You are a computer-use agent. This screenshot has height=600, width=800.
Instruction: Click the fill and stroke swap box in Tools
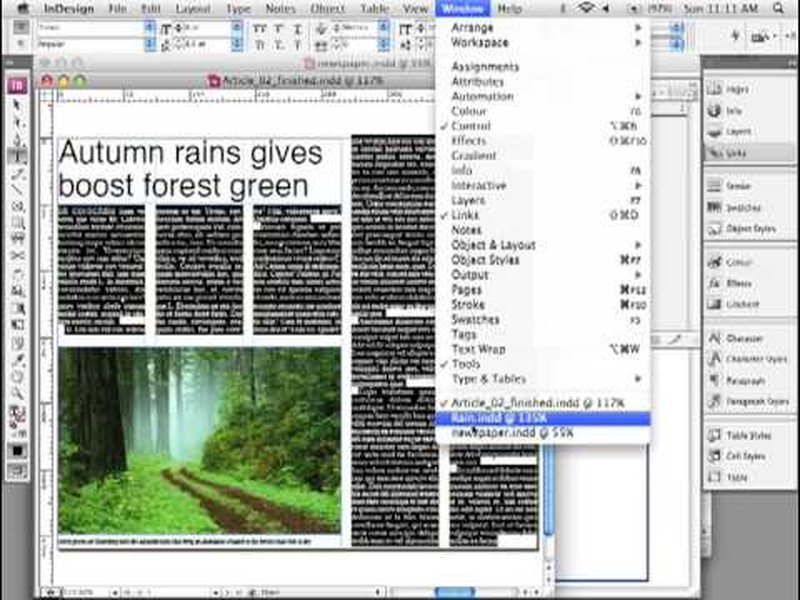pyautogui.click(x=17, y=416)
